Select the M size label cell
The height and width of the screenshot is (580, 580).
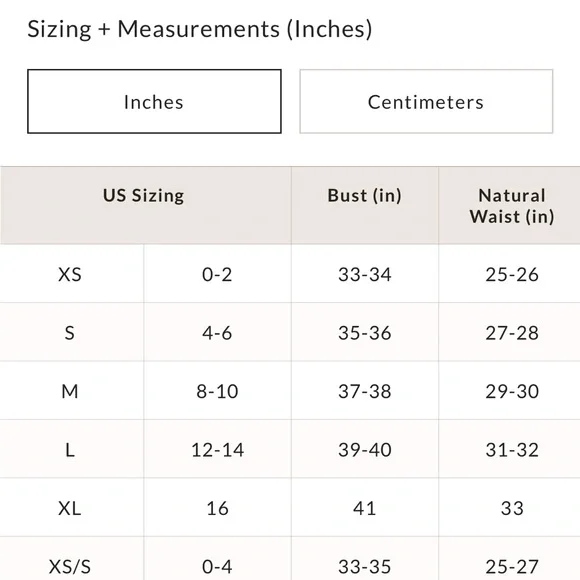70,391
